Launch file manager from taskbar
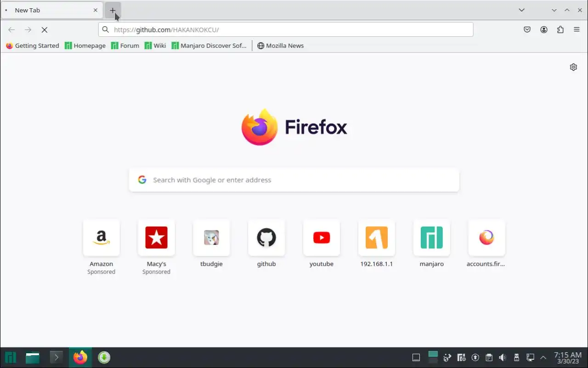The height and width of the screenshot is (368, 588). tap(33, 357)
